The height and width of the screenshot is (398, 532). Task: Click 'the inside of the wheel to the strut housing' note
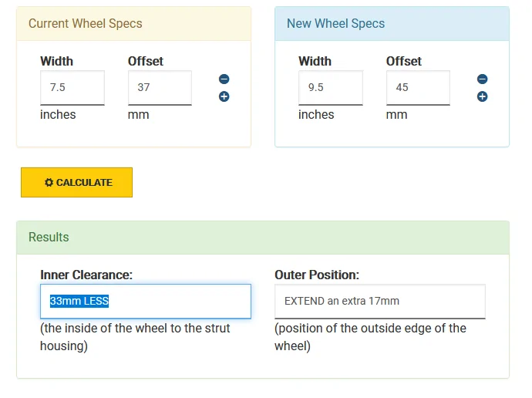[x=135, y=337]
